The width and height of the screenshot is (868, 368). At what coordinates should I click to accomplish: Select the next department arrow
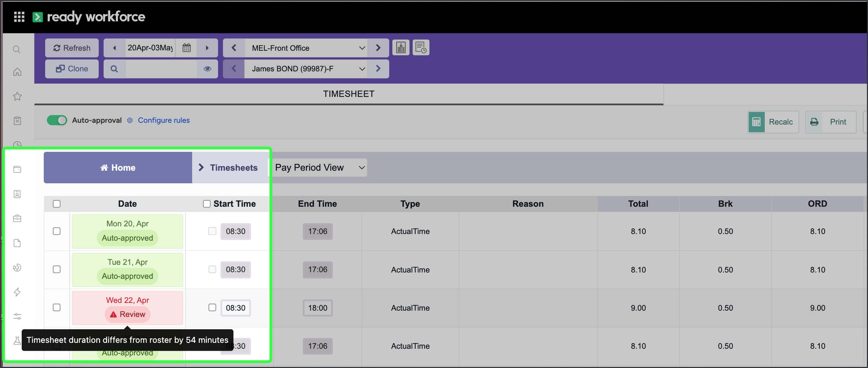coord(378,48)
